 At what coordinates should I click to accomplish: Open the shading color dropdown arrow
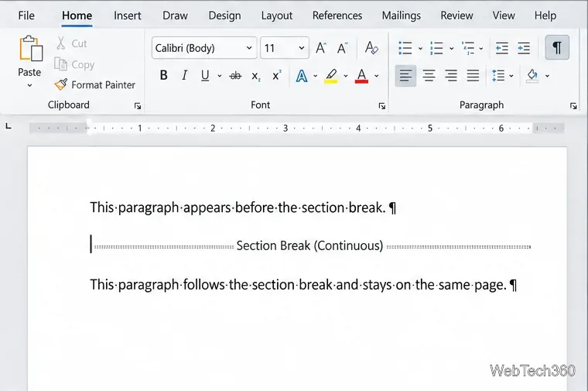pyautogui.click(x=548, y=76)
